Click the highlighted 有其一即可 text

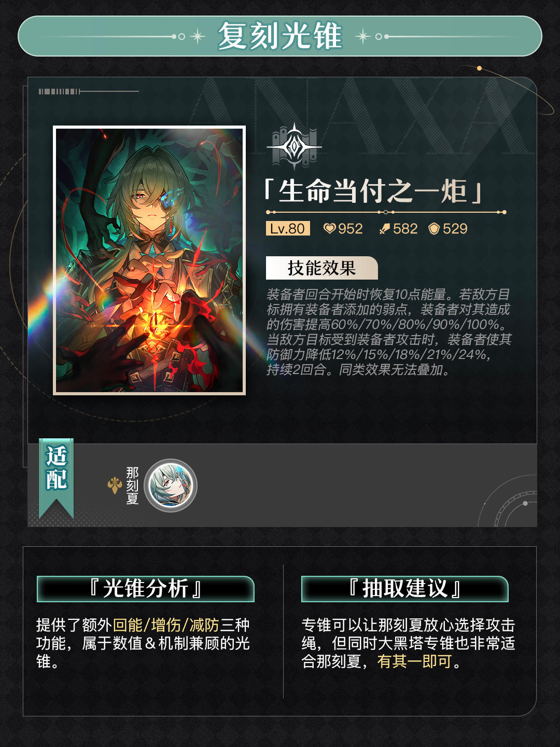[415, 661]
